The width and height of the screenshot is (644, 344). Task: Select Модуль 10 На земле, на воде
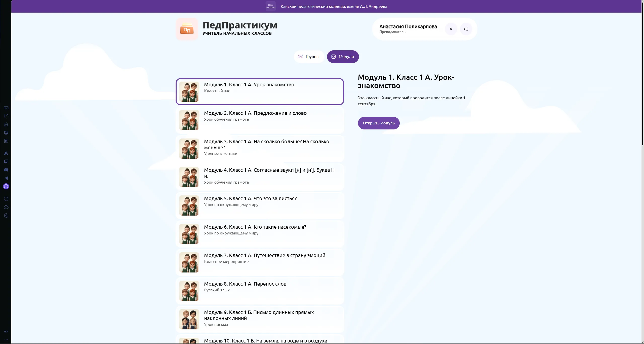[260, 339]
